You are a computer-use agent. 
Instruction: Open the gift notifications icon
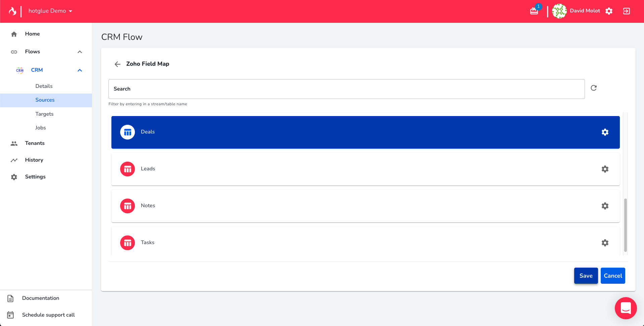tap(534, 11)
